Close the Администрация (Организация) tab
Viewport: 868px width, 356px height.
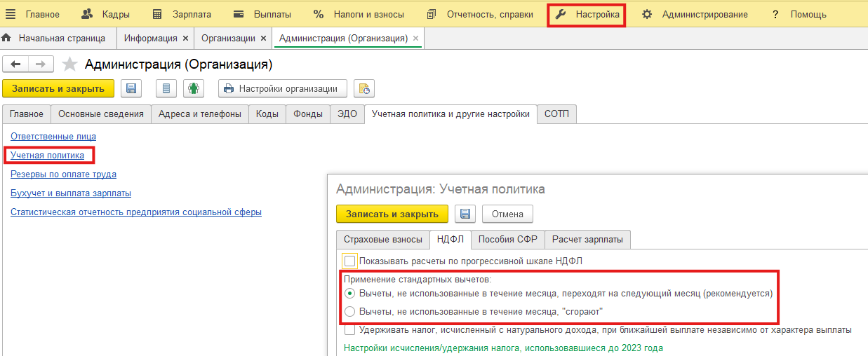pos(415,39)
